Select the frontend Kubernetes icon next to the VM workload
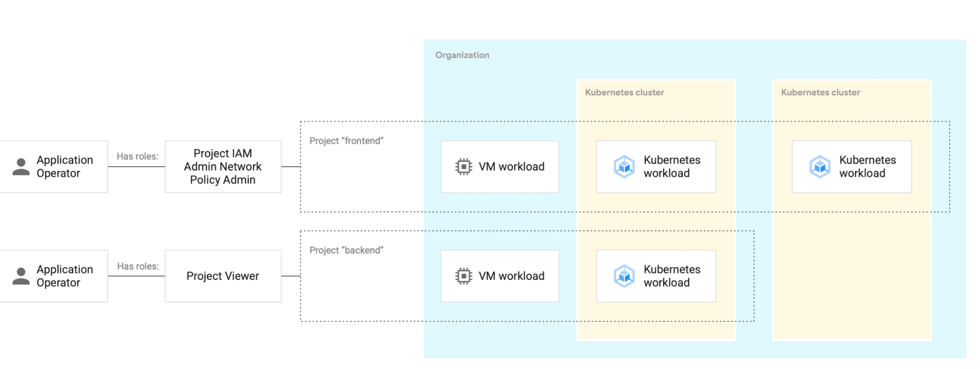This screenshot has width=980, height=369. (624, 167)
